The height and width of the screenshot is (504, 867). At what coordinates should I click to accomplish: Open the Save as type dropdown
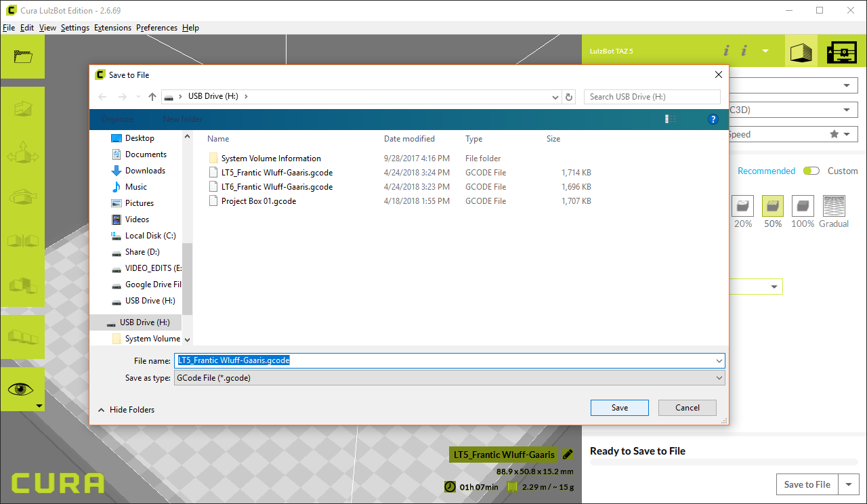coord(449,378)
